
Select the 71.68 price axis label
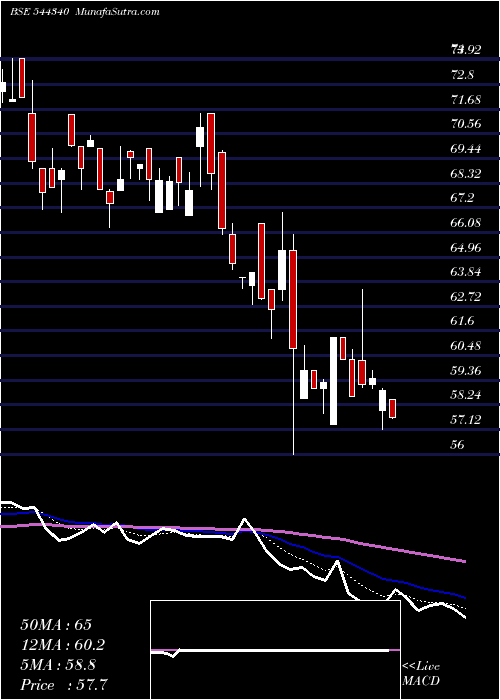click(x=467, y=99)
